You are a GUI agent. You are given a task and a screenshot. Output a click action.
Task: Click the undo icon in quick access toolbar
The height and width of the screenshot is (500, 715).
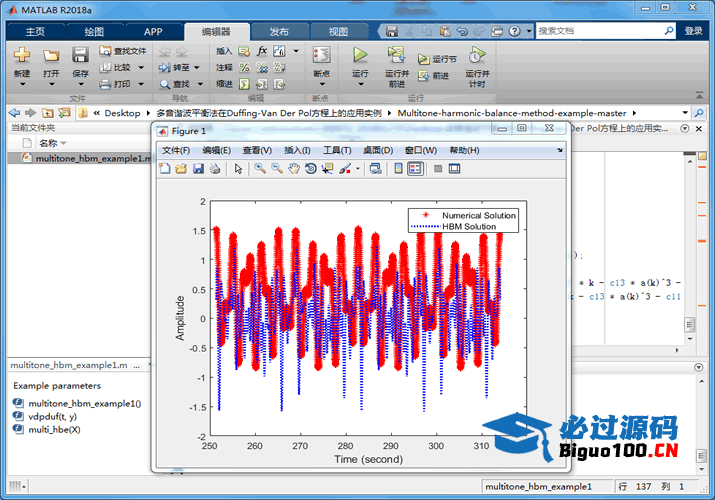tap(462, 31)
